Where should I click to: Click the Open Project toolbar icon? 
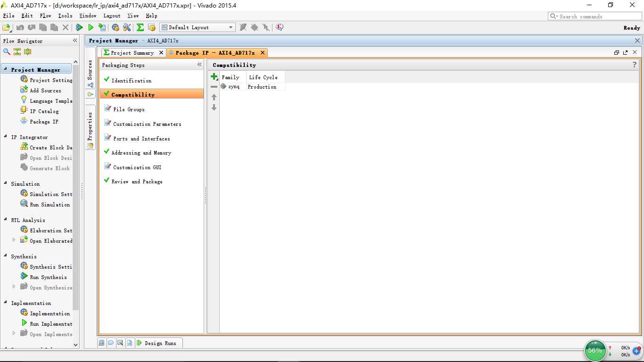point(7,27)
